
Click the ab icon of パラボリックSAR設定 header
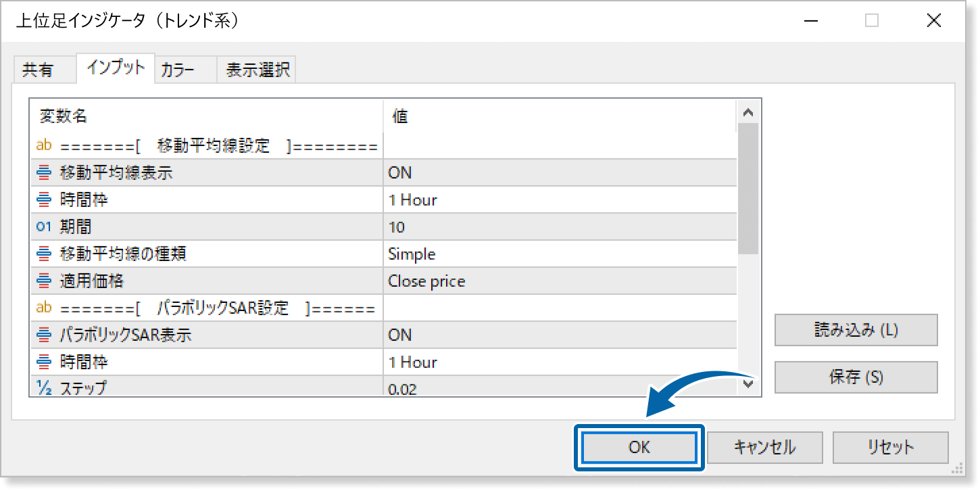(x=44, y=308)
